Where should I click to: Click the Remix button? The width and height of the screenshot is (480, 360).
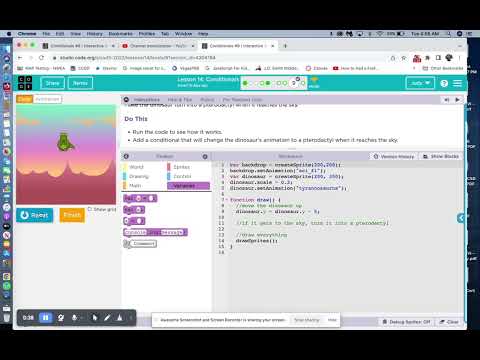[80, 83]
